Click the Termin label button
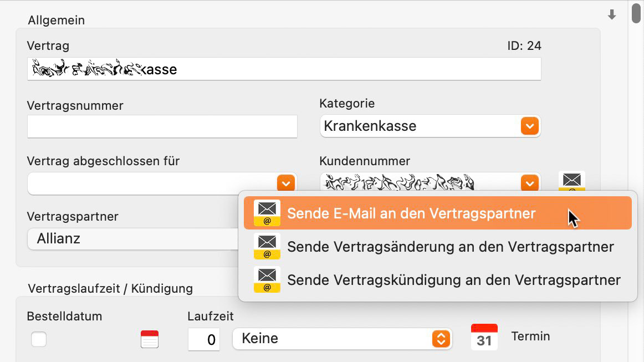644x362 pixels. (x=530, y=336)
